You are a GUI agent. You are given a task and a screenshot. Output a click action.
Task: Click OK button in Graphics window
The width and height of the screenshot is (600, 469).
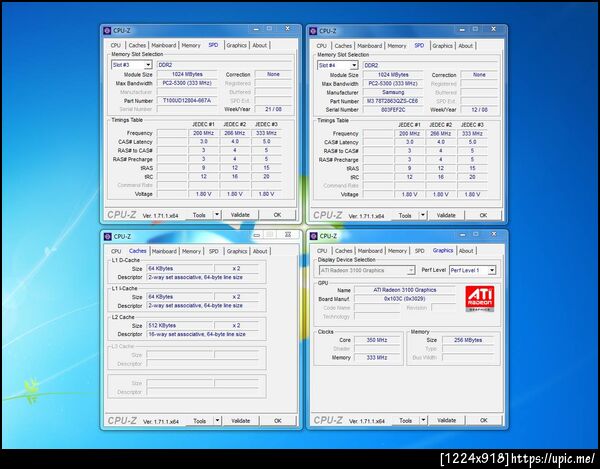click(484, 420)
